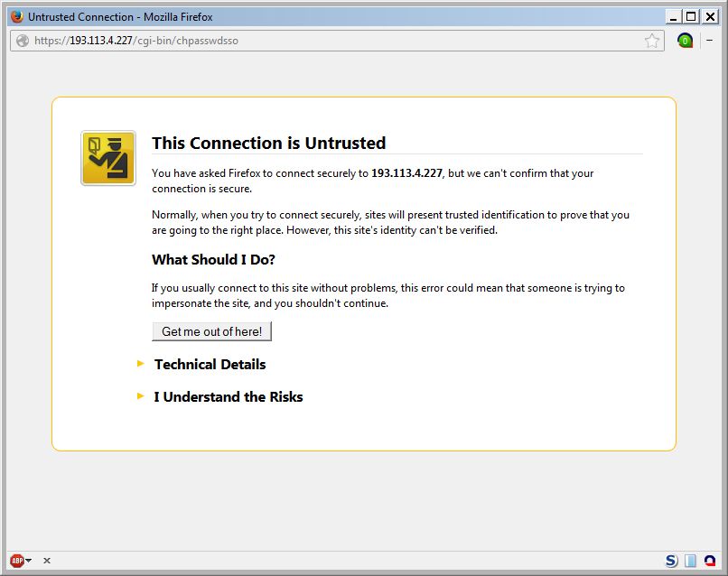Image resolution: width=728 pixels, height=576 pixels.
Task: Expand the I Understand the Risks section
Action: [229, 396]
